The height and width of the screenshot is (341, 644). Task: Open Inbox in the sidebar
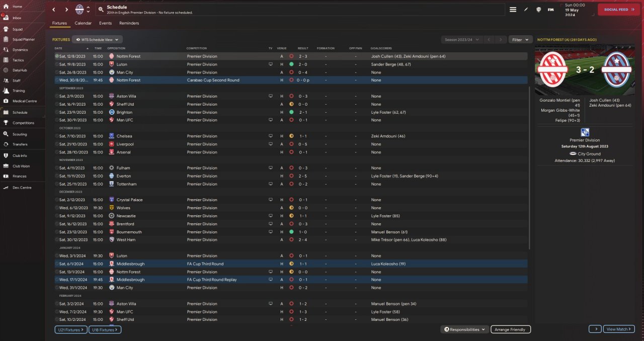pyautogui.click(x=17, y=18)
